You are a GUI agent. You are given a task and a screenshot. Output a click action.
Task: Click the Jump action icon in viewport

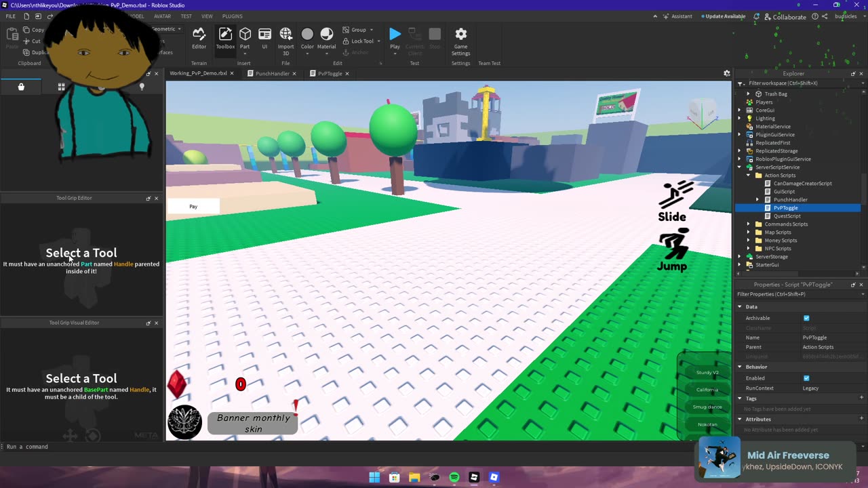[x=673, y=244]
